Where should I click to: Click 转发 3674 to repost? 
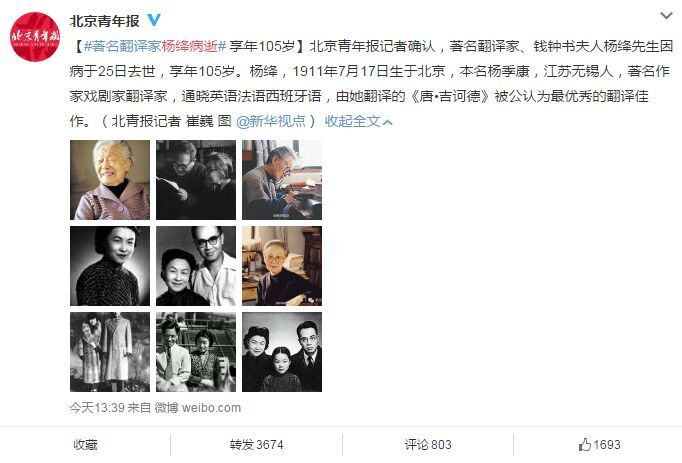257,445
